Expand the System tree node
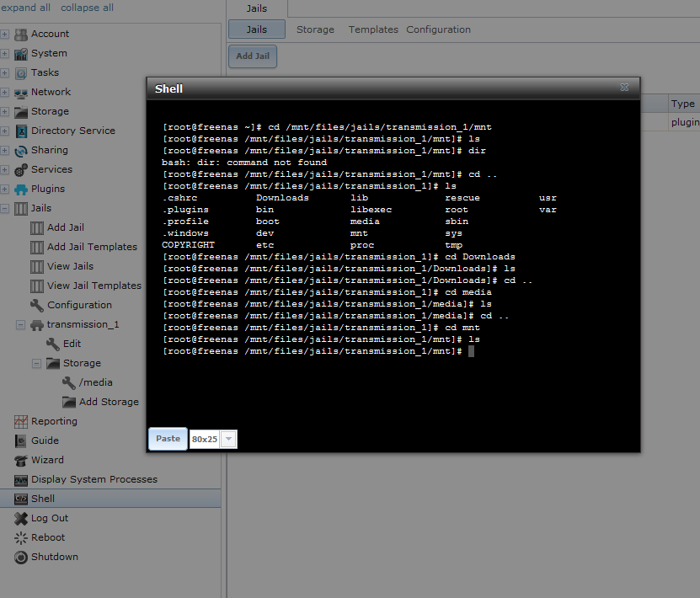The height and width of the screenshot is (598, 700). tap(4, 54)
